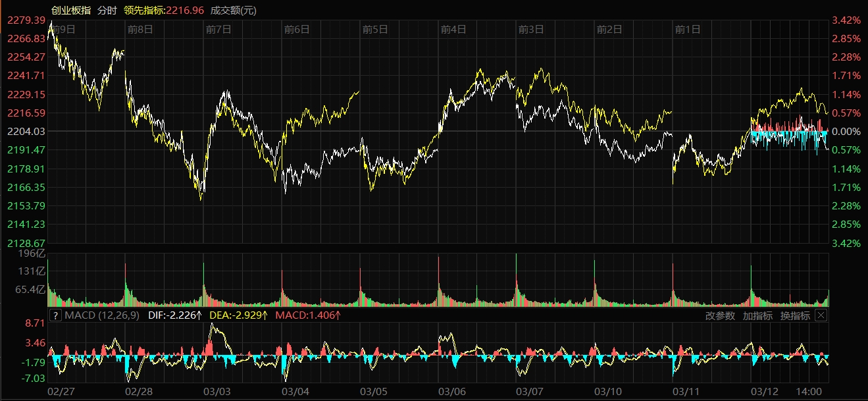Image resolution: width=868 pixels, height=401 pixels.
Task: Select the 前6日 day marker
Action: pos(297,29)
